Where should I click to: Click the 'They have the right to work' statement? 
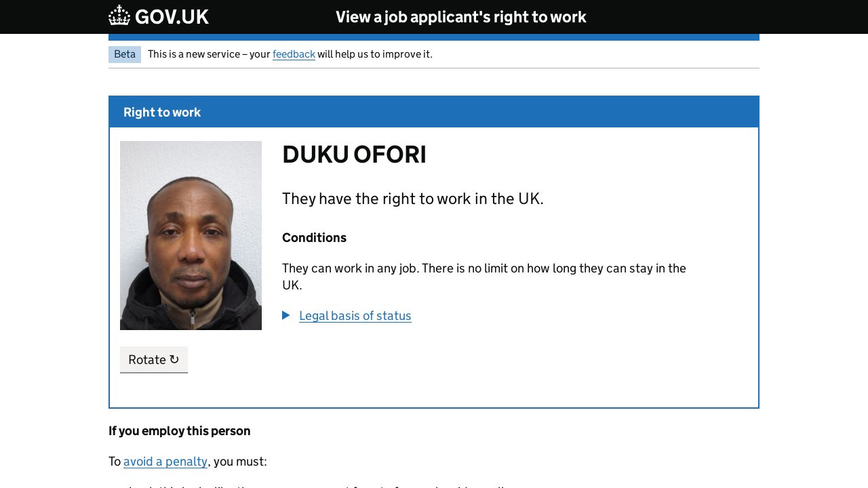412,199
